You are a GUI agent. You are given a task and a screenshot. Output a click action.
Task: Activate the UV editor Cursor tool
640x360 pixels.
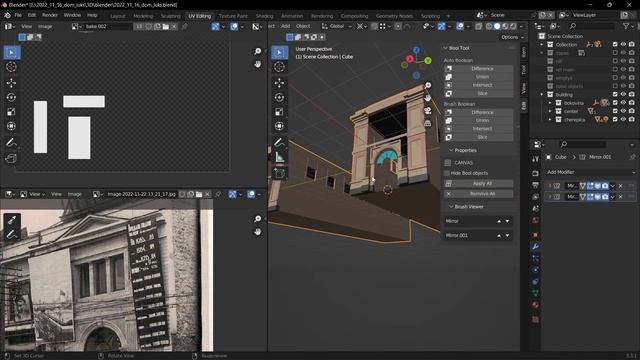pyautogui.click(x=11, y=67)
